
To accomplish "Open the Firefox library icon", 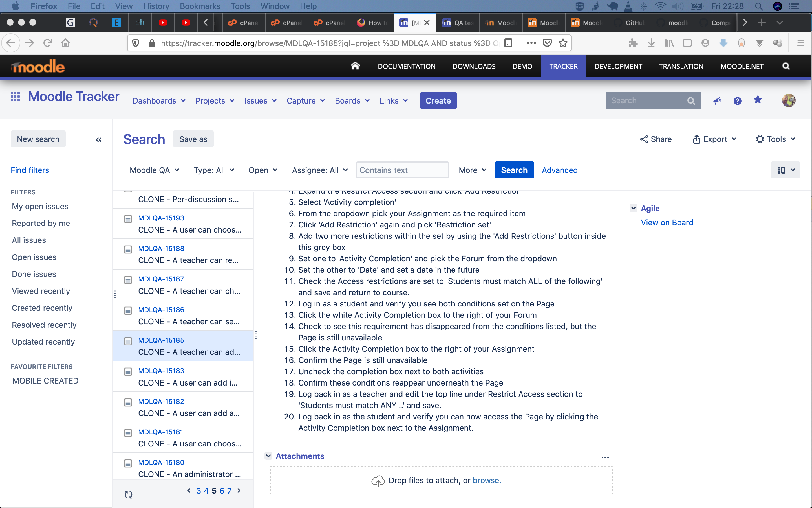I will click(669, 43).
